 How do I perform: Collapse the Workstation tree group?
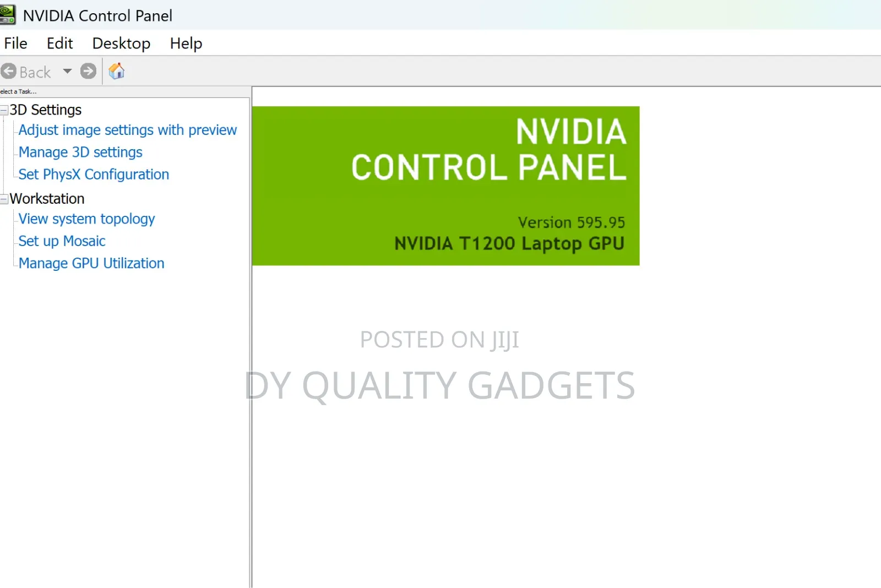[x=4, y=199]
